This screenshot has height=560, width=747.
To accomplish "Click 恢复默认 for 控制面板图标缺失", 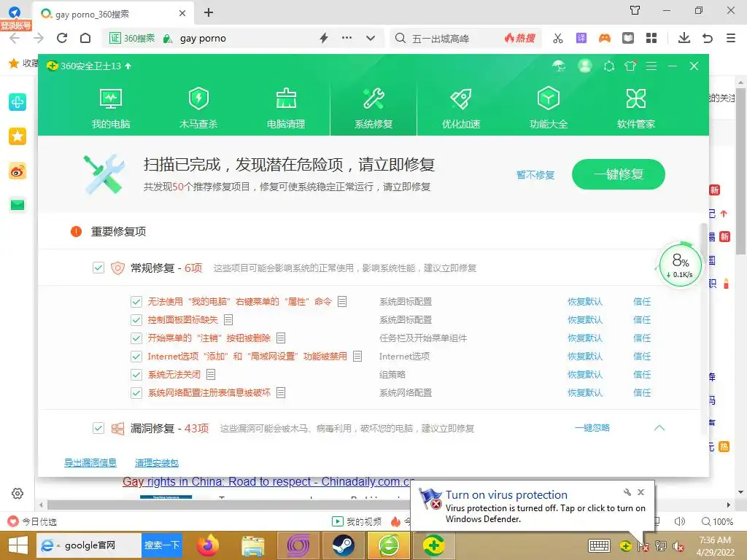I will [585, 319].
